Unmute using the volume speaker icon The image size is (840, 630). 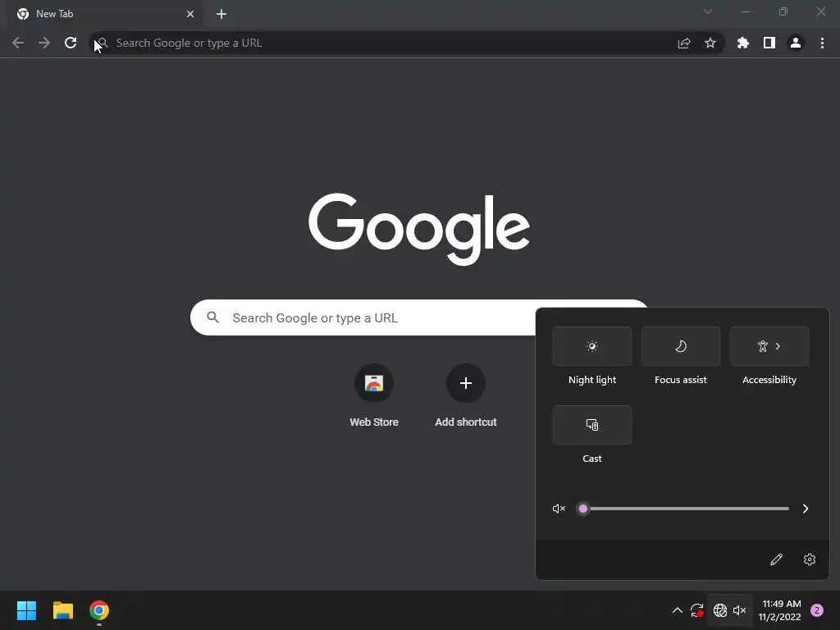point(559,509)
